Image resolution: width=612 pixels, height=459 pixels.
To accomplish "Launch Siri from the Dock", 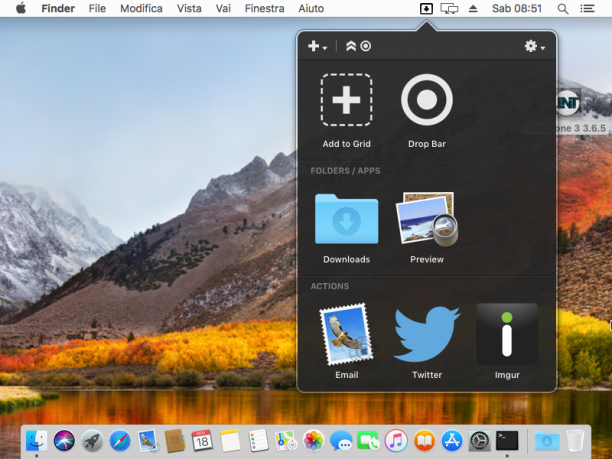I will coord(64,441).
